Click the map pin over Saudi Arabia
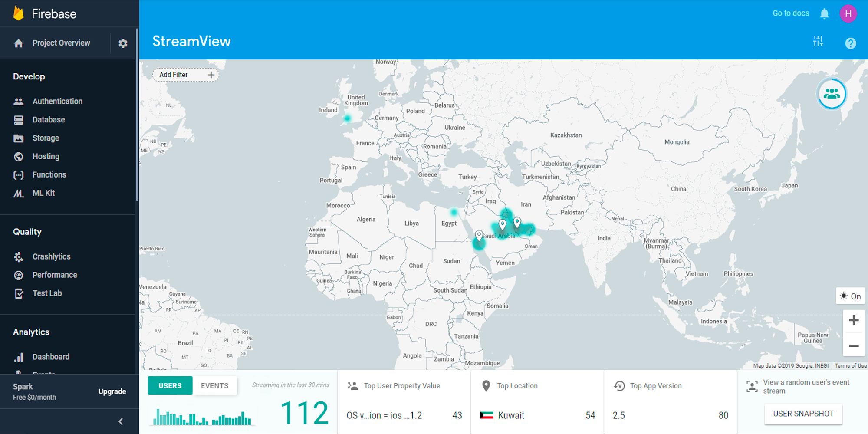This screenshot has width=868, height=434. click(x=502, y=224)
